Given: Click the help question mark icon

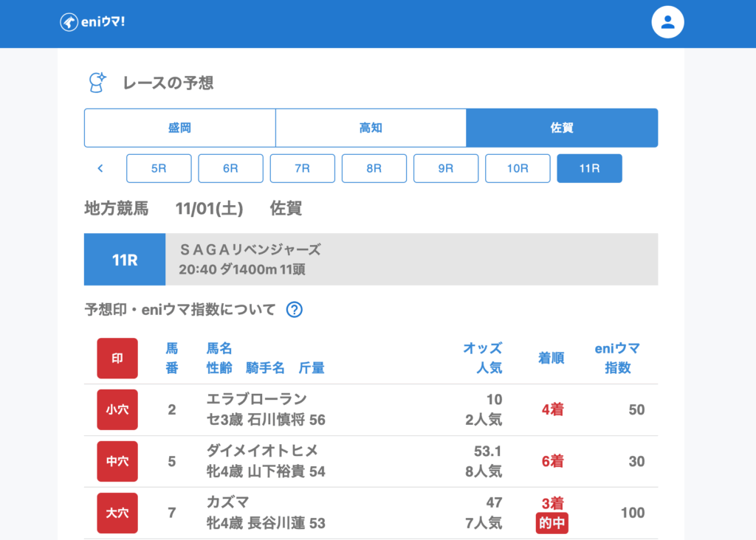Looking at the screenshot, I should pyautogui.click(x=295, y=310).
